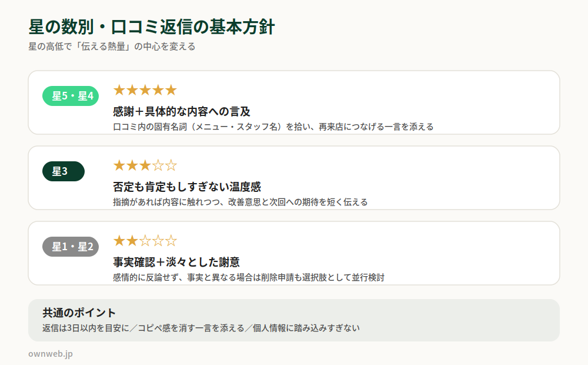The height and width of the screenshot is (365, 588).
Task: Click the two-of-five stars rating row
Action: (x=145, y=241)
